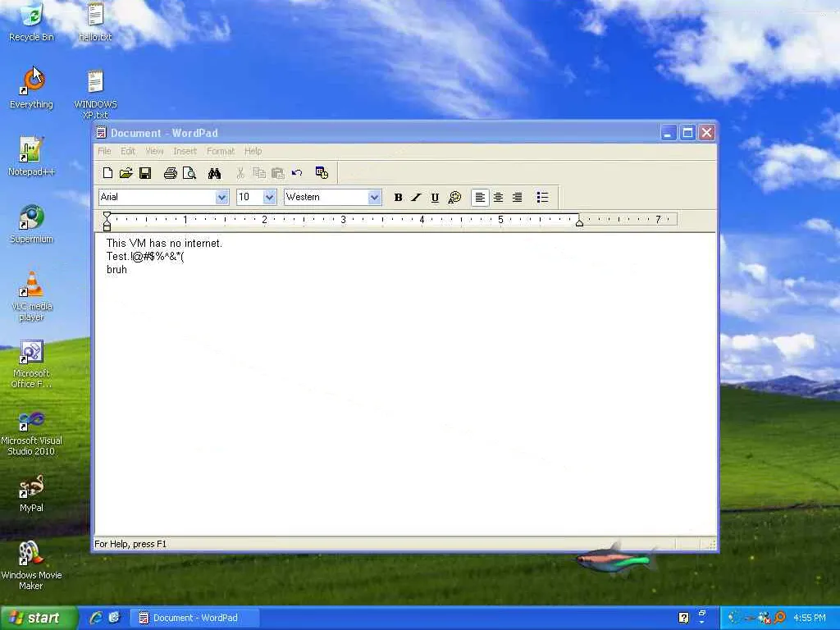Toggle bullet list style
This screenshot has height=630, width=840.
coord(542,197)
